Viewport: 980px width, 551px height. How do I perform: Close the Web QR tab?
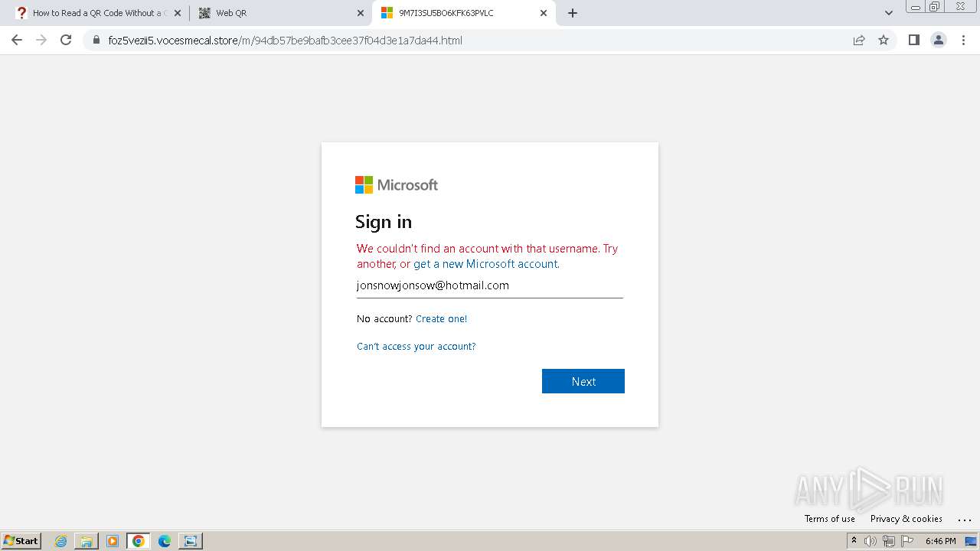(361, 13)
